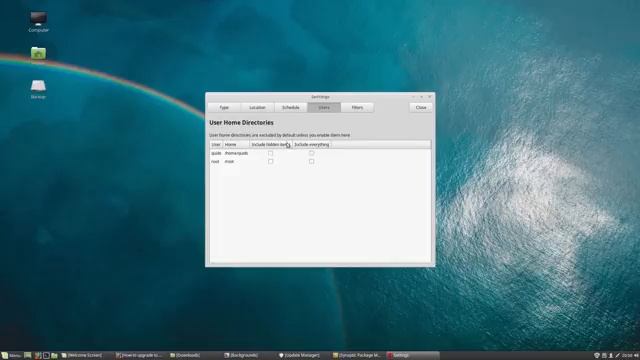The image size is (640, 360).
Task: Click the network tray icon
Action: point(618,356)
